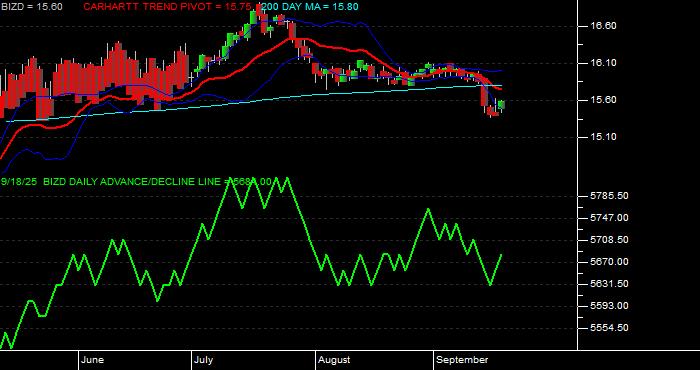
Task: Click the 200 DAY MA = 15.80 label
Action: tap(309, 7)
